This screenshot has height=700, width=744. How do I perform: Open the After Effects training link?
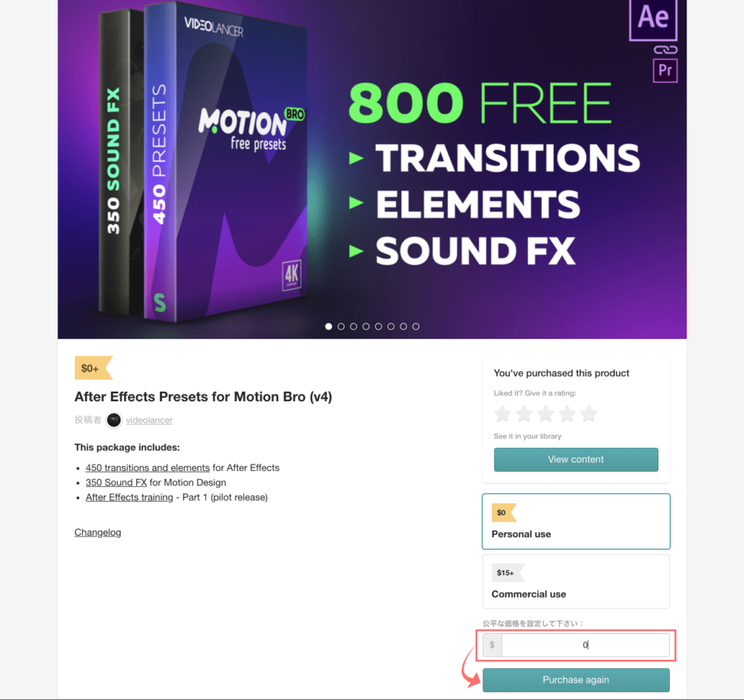(129, 497)
